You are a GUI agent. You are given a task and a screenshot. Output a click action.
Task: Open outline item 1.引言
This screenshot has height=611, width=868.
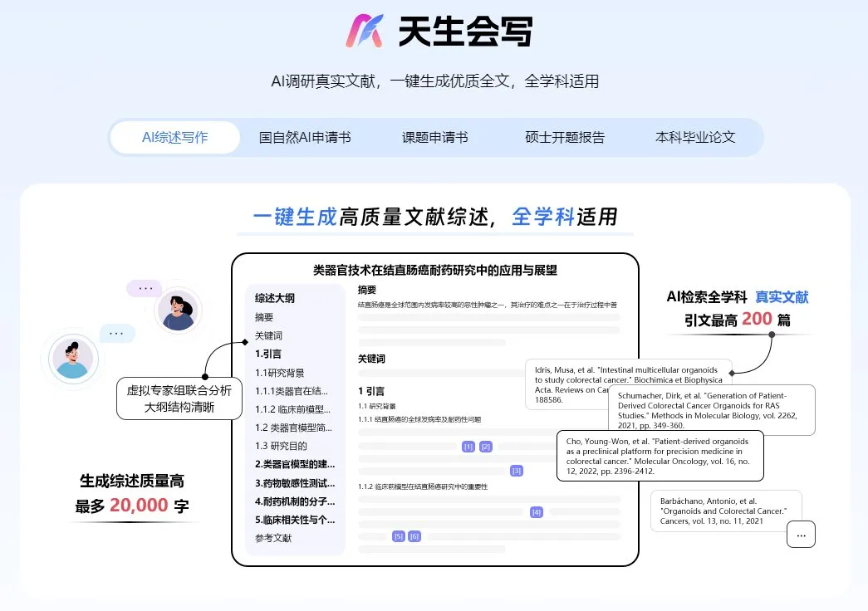[268, 354]
